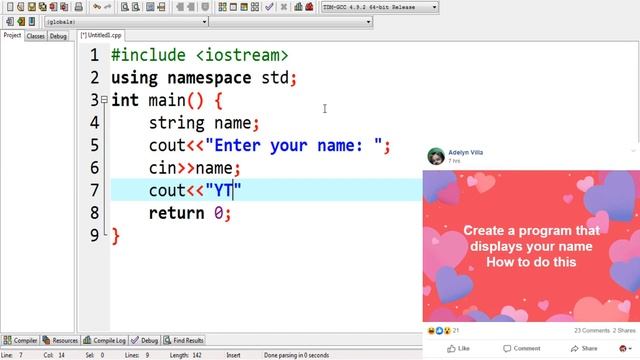Open the Resources bottom tab
The image size is (640, 360).
pyautogui.click(x=60, y=340)
